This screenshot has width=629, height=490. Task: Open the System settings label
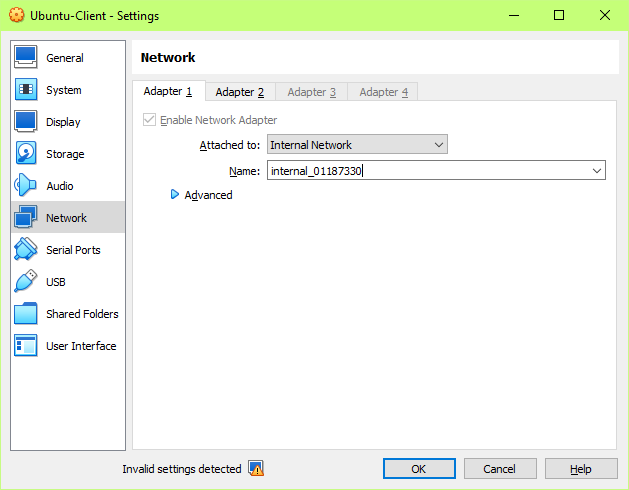pyautogui.click(x=64, y=90)
